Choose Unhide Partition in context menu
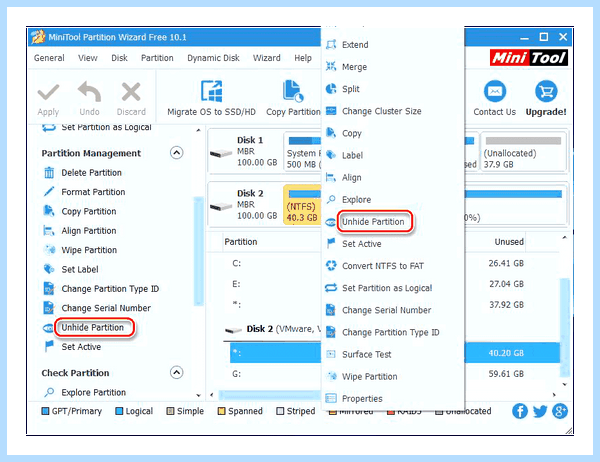The width and height of the screenshot is (600, 462). point(373,222)
